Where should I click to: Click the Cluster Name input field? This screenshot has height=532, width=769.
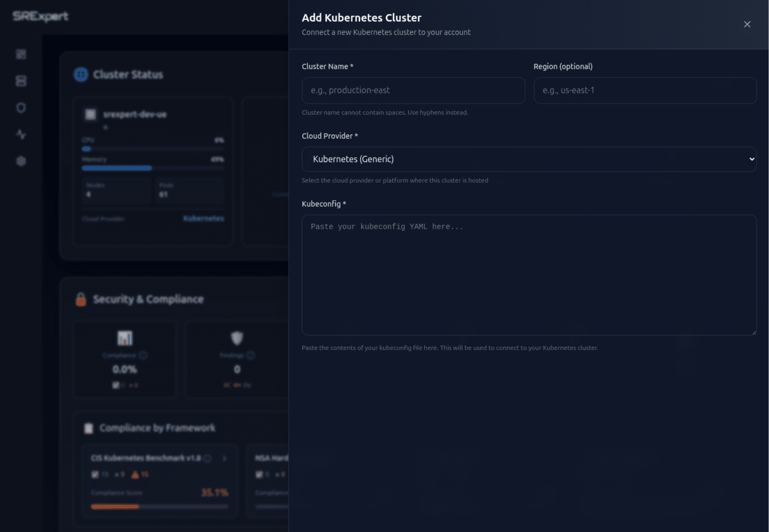[x=413, y=91]
